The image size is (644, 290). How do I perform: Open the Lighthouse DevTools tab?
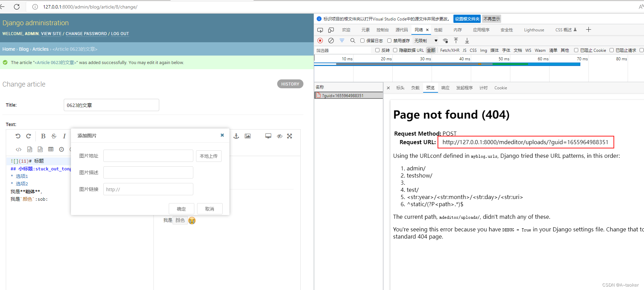pyautogui.click(x=534, y=30)
